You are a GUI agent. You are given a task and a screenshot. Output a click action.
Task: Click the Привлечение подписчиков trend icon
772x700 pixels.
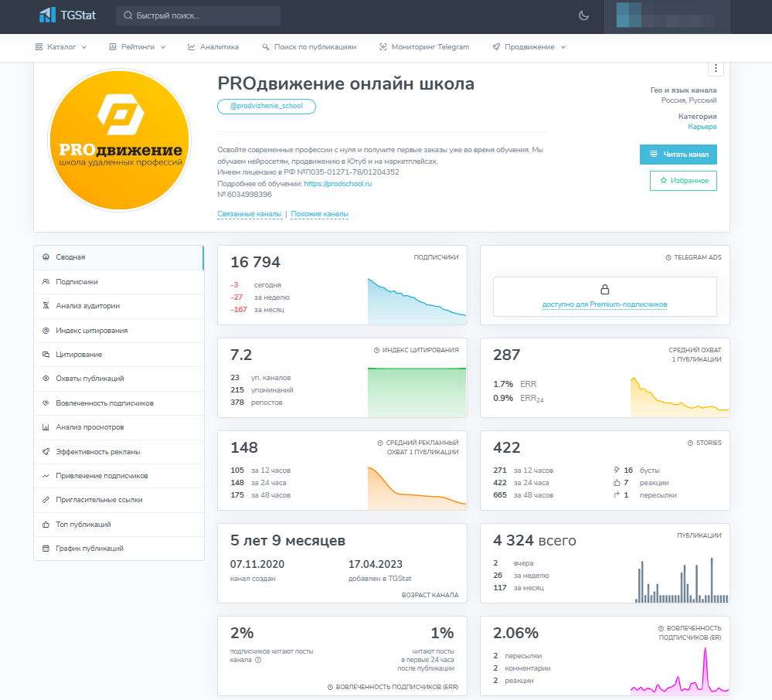pyautogui.click(x=46, y=476)
